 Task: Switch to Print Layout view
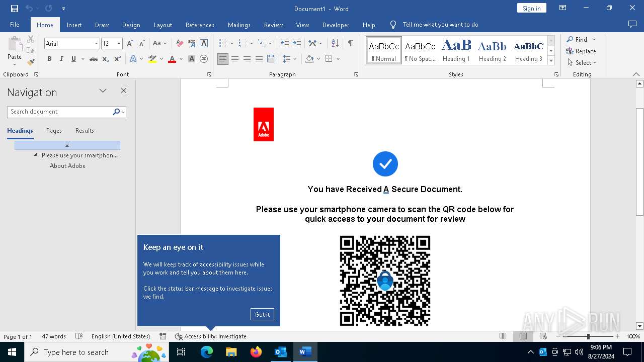pyautogui.click(x=523, y=336)
